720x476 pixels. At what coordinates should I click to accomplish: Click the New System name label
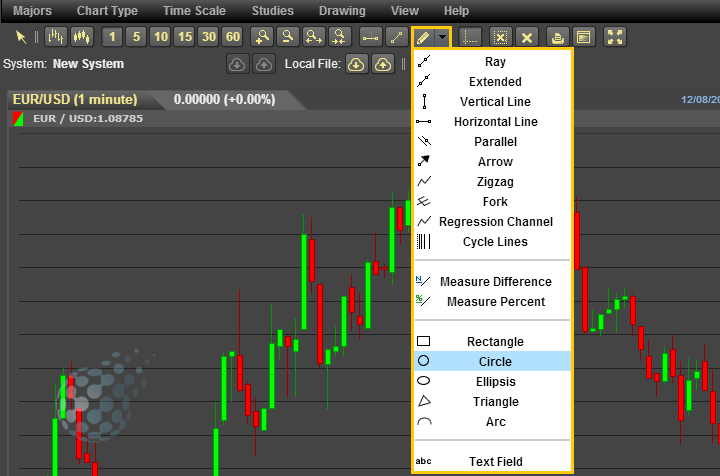point(88,64)
